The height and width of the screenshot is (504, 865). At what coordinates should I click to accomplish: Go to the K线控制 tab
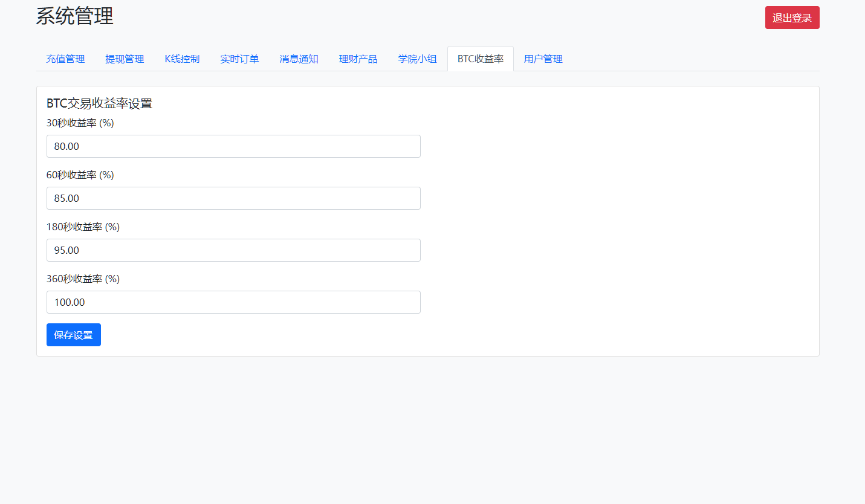point(182,59)
